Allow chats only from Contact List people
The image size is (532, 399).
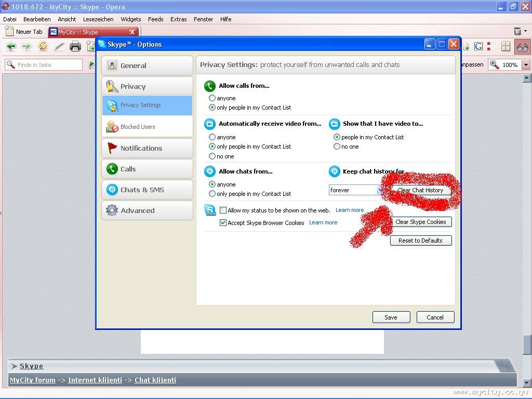(x=212, y=194)
